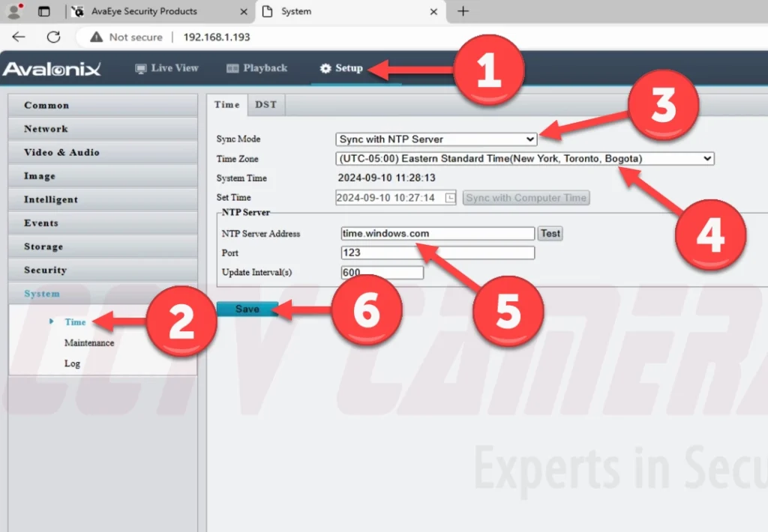Open the Sync Mode dropdown

436,139
